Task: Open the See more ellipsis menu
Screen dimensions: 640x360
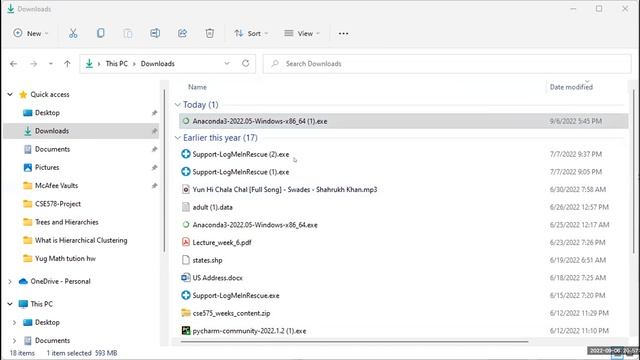Action: click(x=343, y=33)
